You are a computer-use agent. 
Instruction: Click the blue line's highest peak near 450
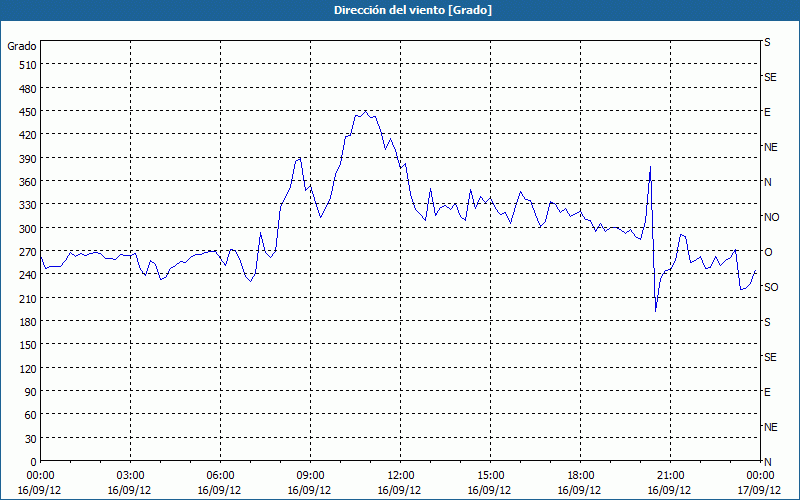[x=365, y=112]
